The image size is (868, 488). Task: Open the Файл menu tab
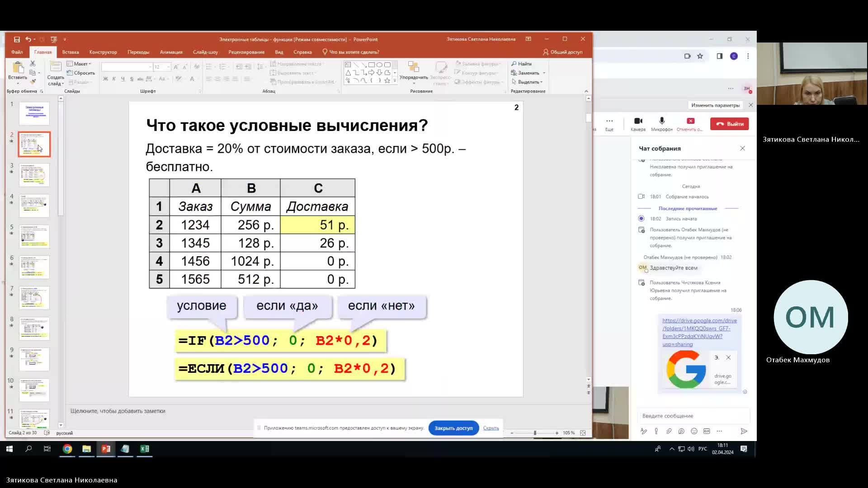(x=17, y=52)
